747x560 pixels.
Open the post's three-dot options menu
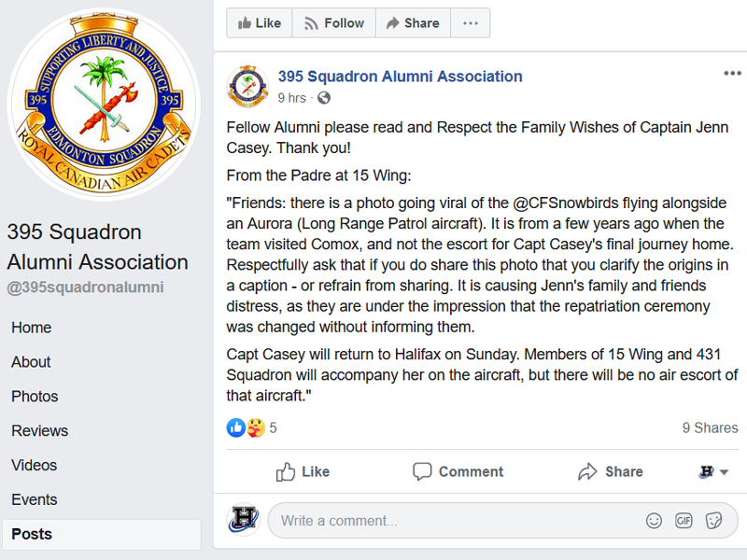click(x=732, y=74)
